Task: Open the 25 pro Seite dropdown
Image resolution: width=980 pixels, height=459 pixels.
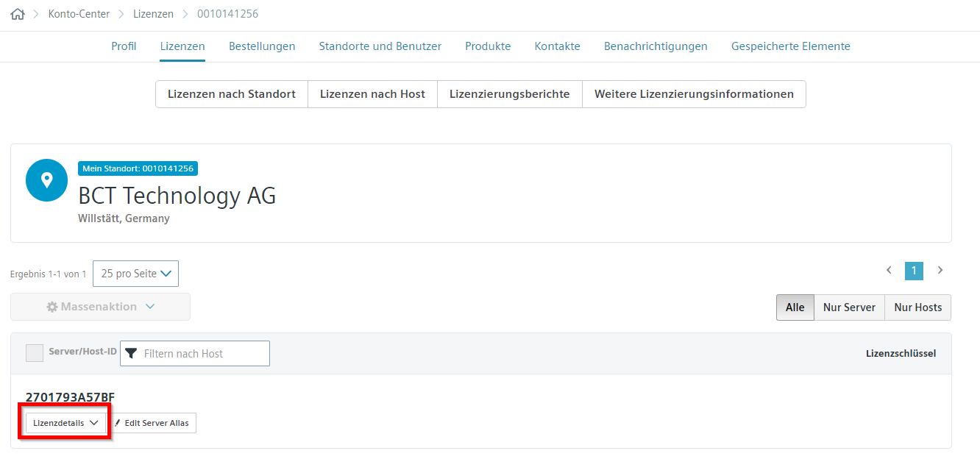Action: (135, 273)
